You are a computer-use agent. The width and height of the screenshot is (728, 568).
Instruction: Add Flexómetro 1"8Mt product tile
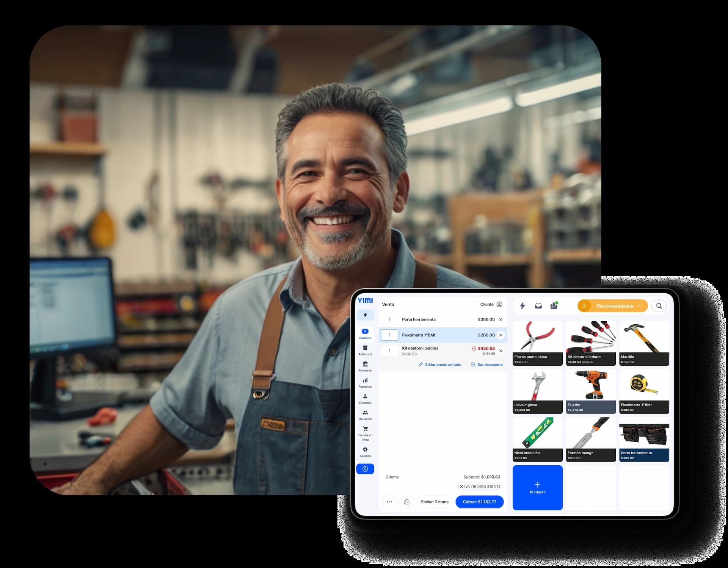[x=644, y=391]
